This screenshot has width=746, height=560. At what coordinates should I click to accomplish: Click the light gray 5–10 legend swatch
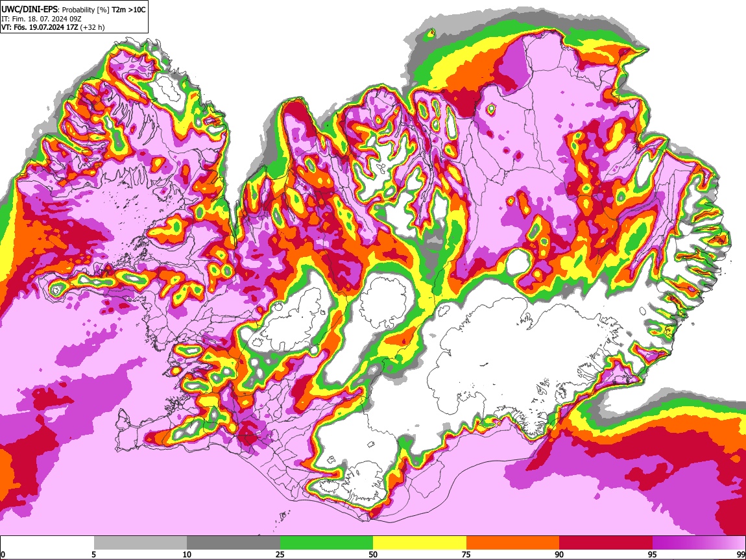click(x=140, y=543)
